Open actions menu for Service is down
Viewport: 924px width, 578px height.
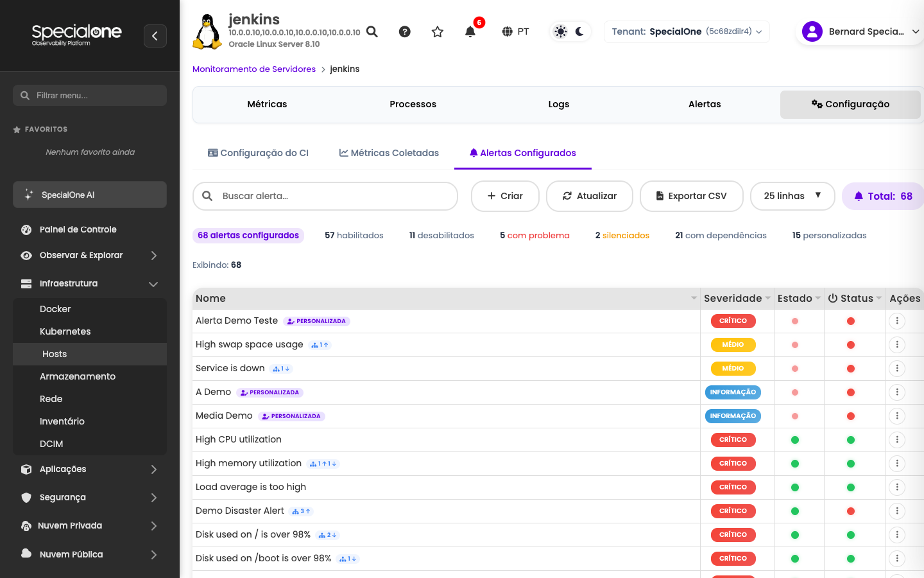pyautogui.click(x=897, y=369)
